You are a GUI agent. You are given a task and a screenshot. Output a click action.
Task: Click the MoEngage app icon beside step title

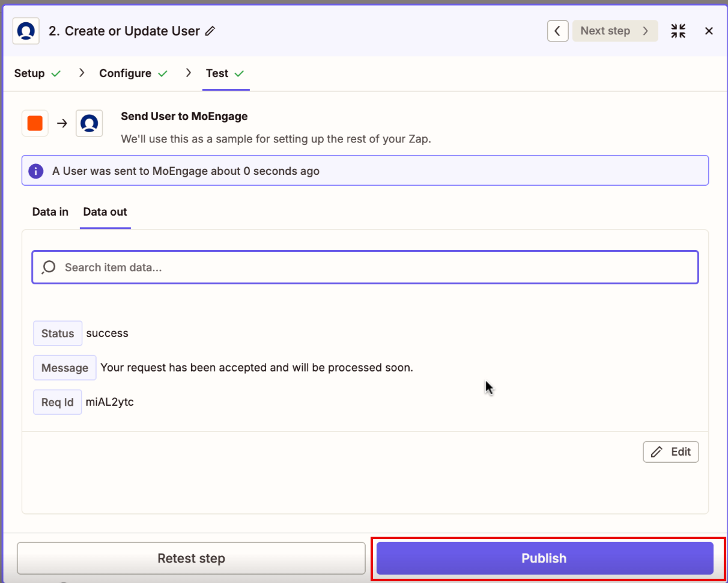pyautogui.click(x=26, y=31)
